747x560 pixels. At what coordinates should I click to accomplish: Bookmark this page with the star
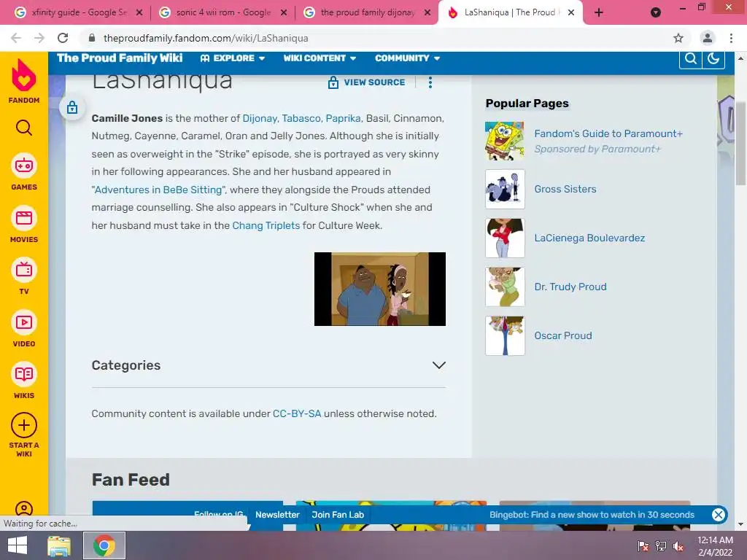pyautogui.click(x=678, y=38)
